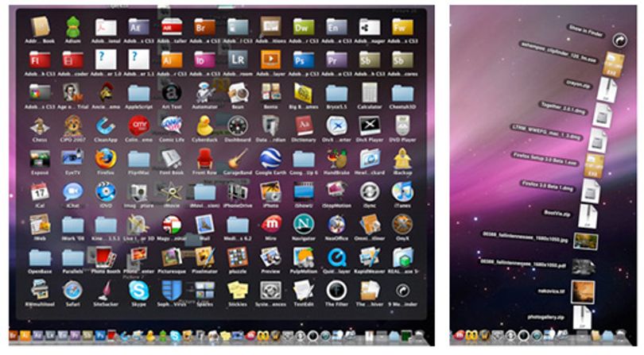The height and width of the screenshot is (355, 644).
Task: Launch Skype from the applications grid
Action: click(139, 291)
